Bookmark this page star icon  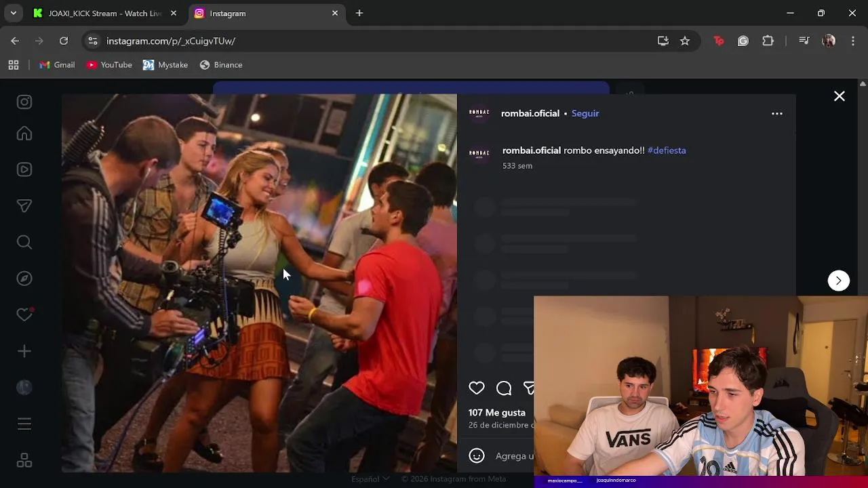coord(685,41)
